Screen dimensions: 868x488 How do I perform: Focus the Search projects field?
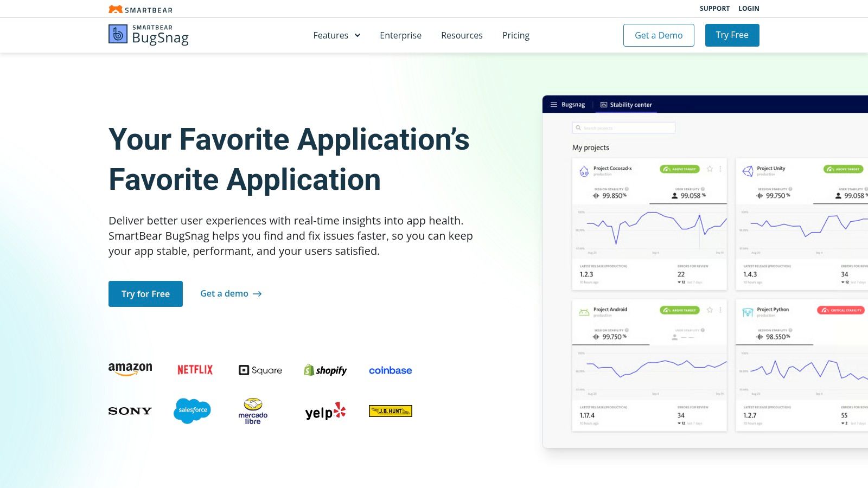[624, 128]
